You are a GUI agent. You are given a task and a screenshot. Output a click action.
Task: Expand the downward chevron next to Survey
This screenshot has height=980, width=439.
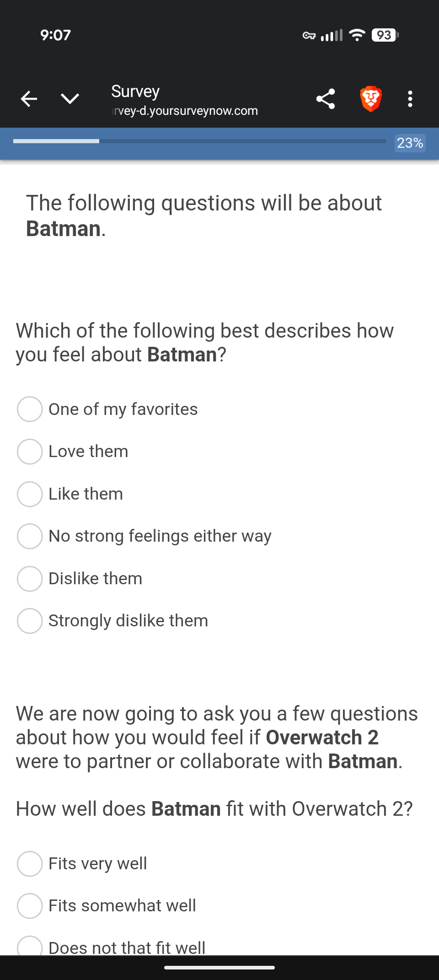70,99
